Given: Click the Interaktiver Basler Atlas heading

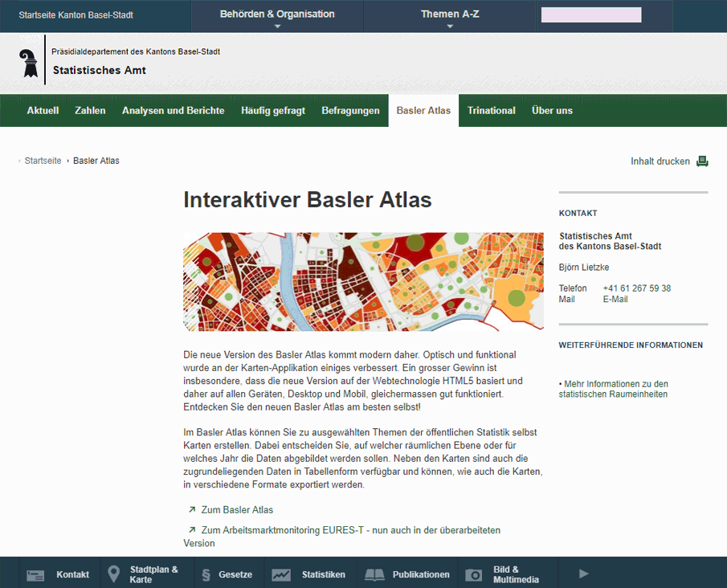Looking at the screenshot, I should (308, 200).
